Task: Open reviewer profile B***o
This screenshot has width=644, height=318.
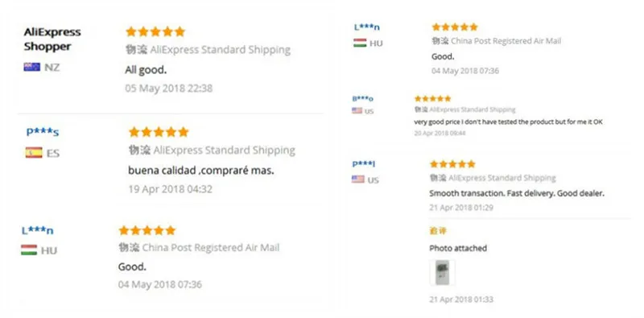Action: pos(363,98)
